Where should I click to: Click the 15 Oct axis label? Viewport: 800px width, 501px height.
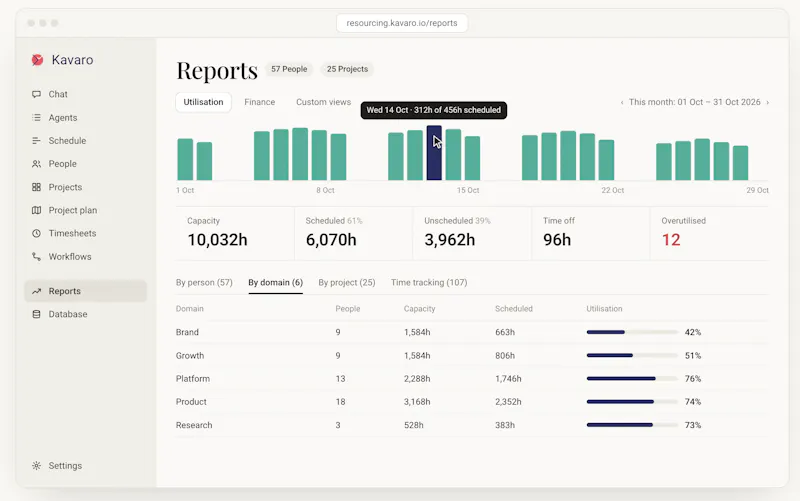[x=468, y=190]
